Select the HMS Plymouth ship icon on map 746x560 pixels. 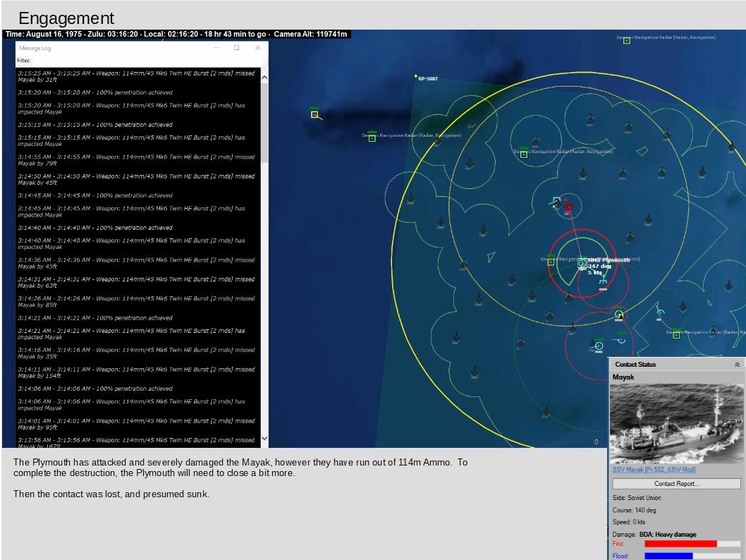pyautogui.click(x=582, y=263)
